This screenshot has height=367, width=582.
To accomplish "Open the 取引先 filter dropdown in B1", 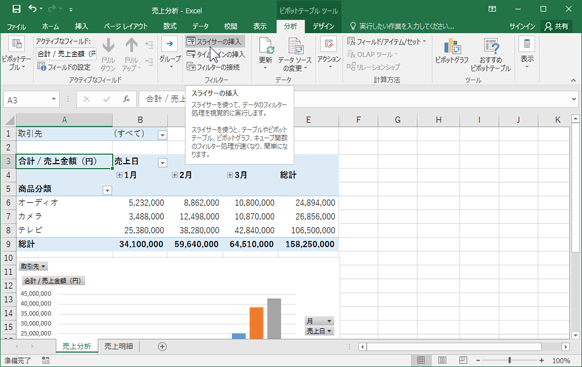I will pos(162,135).
